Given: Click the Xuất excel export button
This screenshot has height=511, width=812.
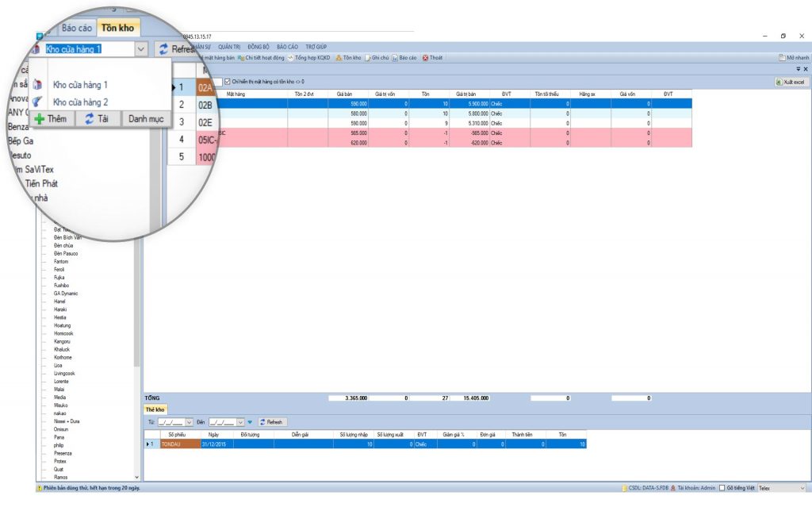Looking at the screenshot, I should click(x=790, y=82).
